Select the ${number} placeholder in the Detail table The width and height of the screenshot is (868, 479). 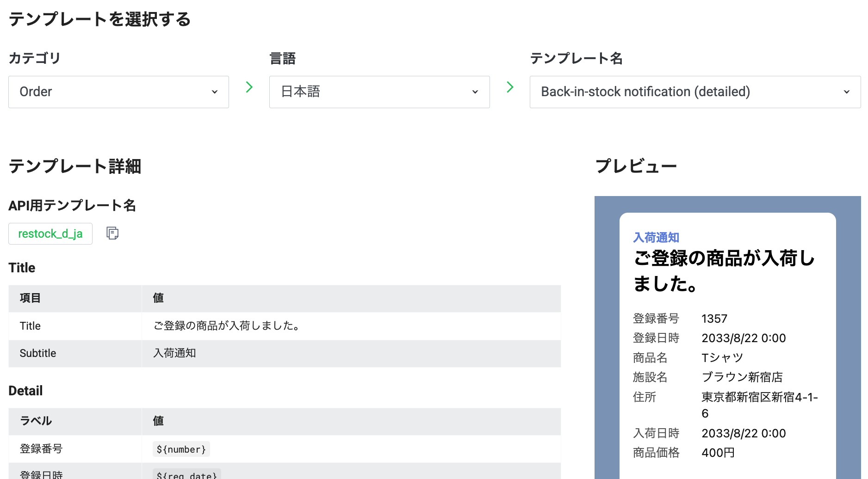[181, 448]
